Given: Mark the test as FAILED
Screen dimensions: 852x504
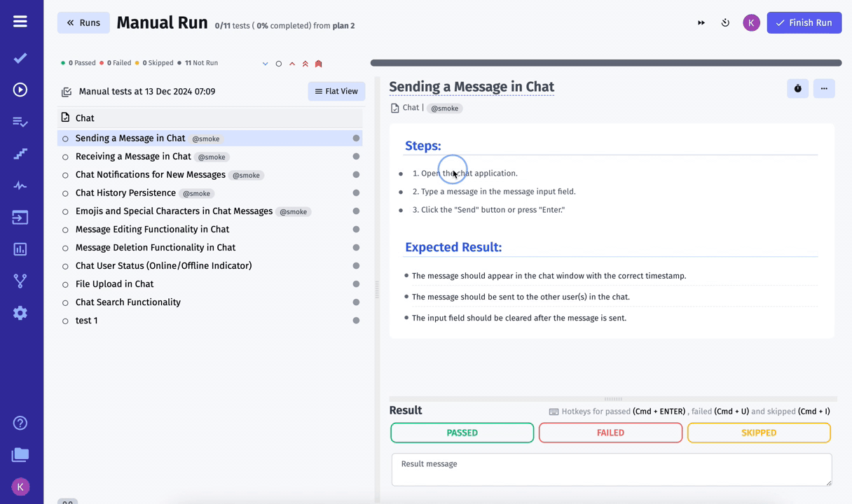Looking at the screenshot, I should (610, 433).
